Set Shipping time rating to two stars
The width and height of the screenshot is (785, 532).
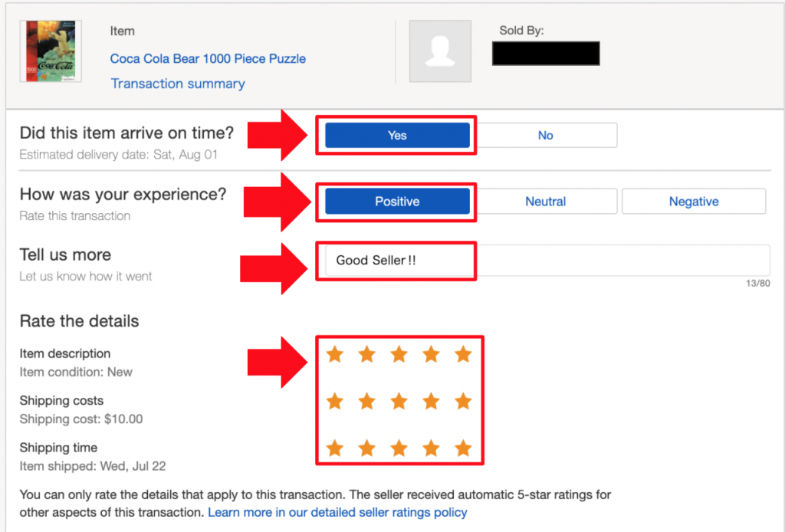pos(367,448)
